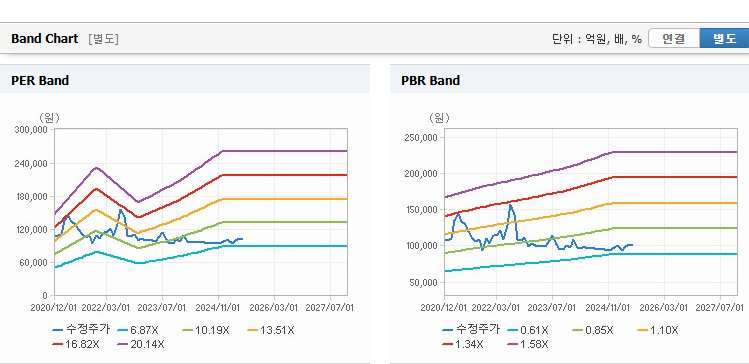Click 2026/03/01 date on PBR chart

click(x=664, y=307)
